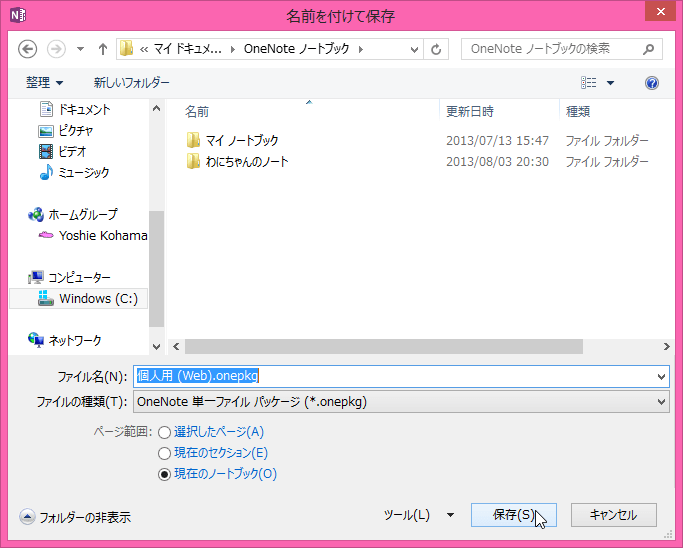Image resolution: width=683 pixels, height=548 pixels.
Task: Close the 名前を付けて保存 dialog
Action: pos(661,11)
